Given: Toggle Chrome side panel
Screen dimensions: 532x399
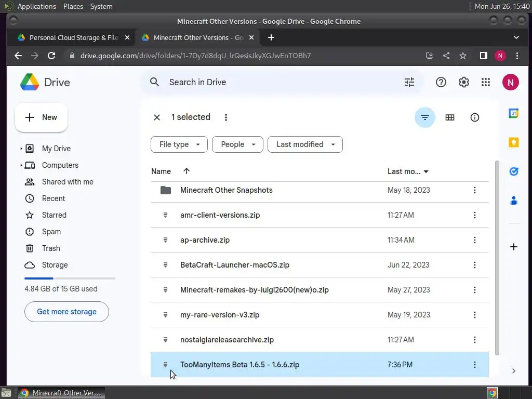Looking at the screenshot, I should pyautogui.click(x=484, y=56).
